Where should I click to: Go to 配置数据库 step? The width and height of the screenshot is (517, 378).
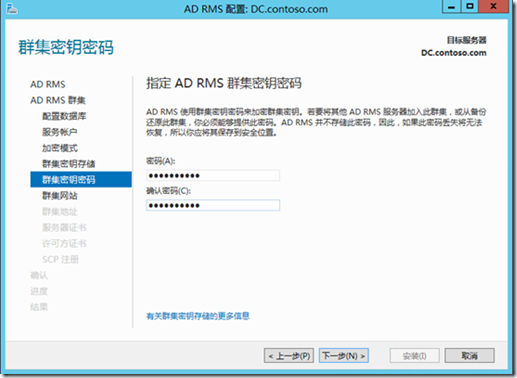tap(64, 116)
